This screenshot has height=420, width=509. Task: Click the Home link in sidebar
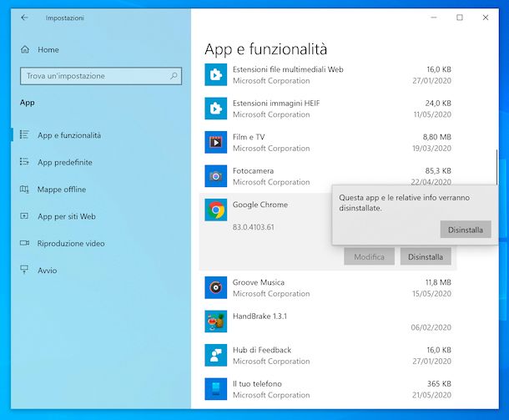click(48, 50)
